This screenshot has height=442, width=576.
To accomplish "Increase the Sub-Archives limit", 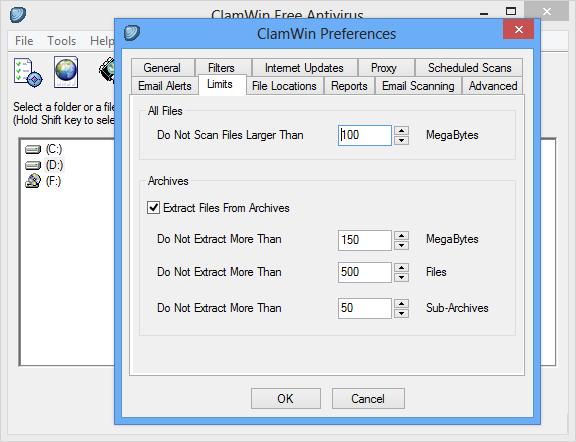I will (x=402, y=303).
